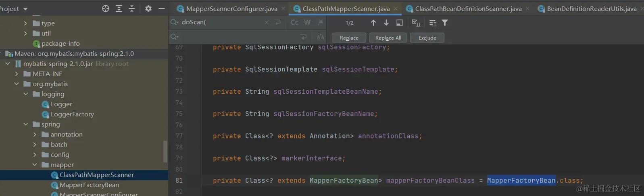Image resolution: width=644 pixels, height=196 pixels.
Task: Locate the opened file with the crosshair icon
Action: click(106, 8)
